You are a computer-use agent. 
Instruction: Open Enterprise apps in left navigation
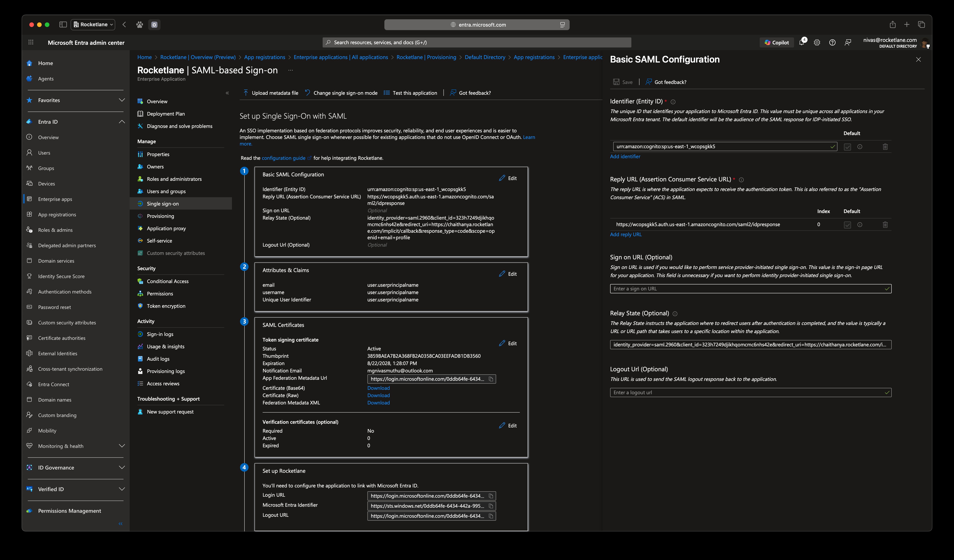tap(55, 199)
